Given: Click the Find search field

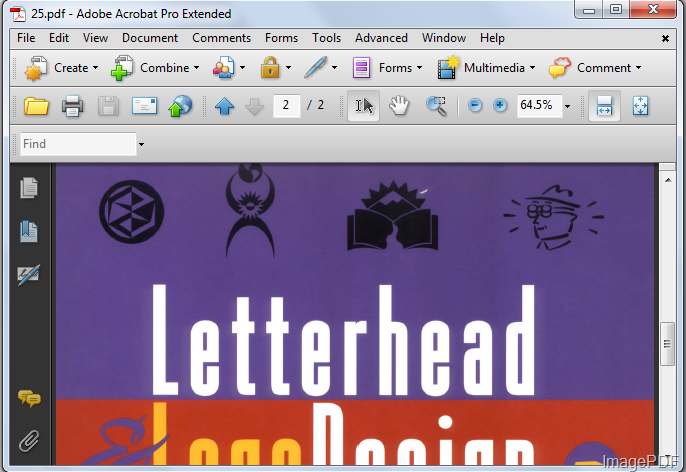Looking at the screenshot, I should coord(78,144).
